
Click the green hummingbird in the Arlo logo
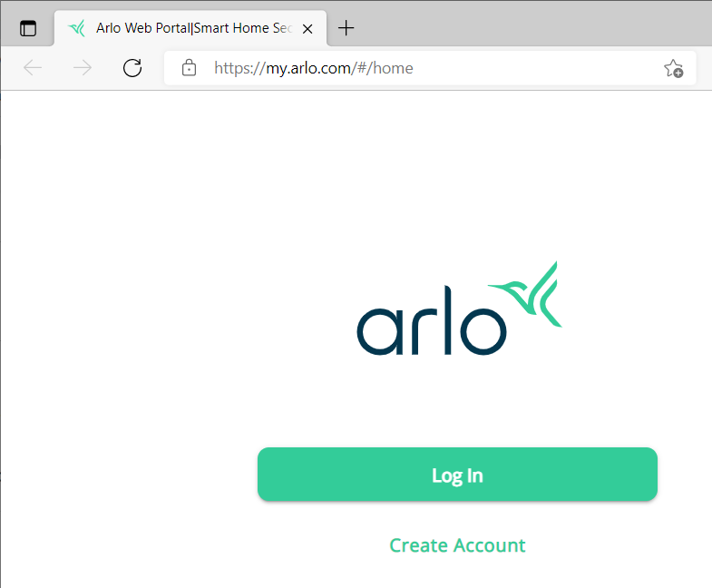529,294
